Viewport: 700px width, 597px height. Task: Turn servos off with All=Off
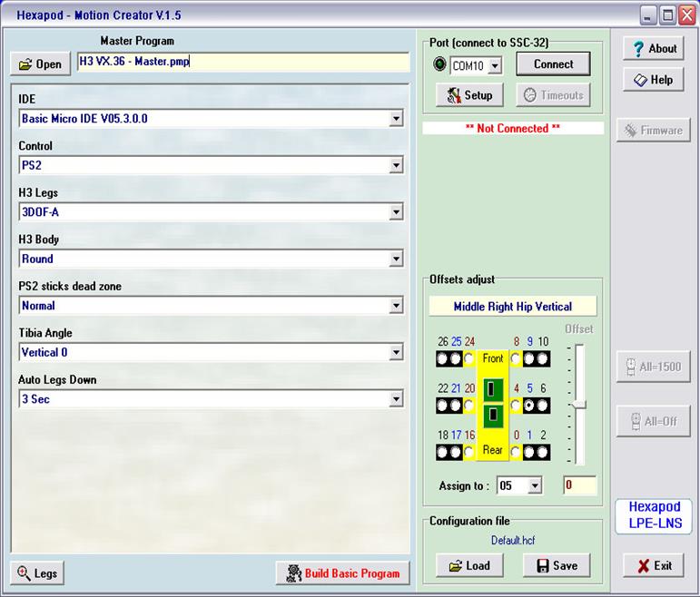[x=653, y=421]
